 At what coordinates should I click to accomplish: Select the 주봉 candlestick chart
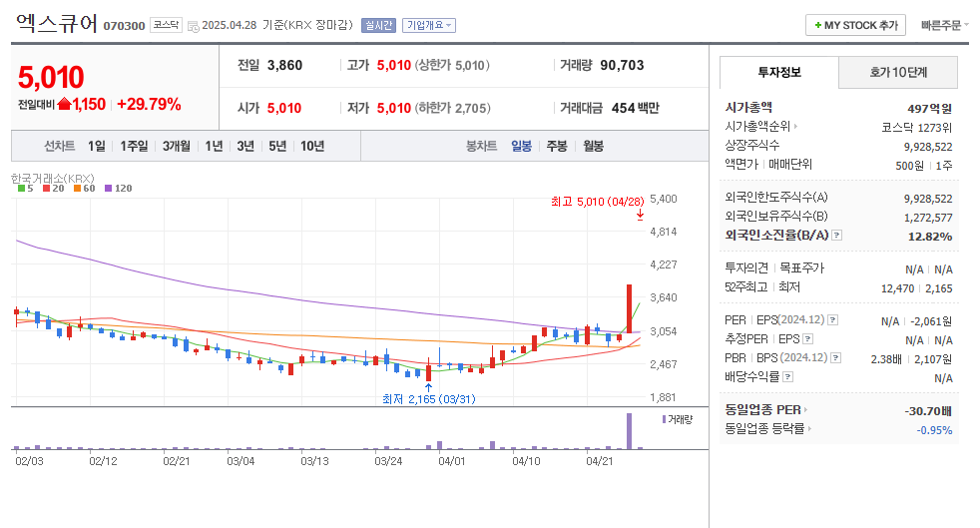pyautogui.click(x=557, y=146)
